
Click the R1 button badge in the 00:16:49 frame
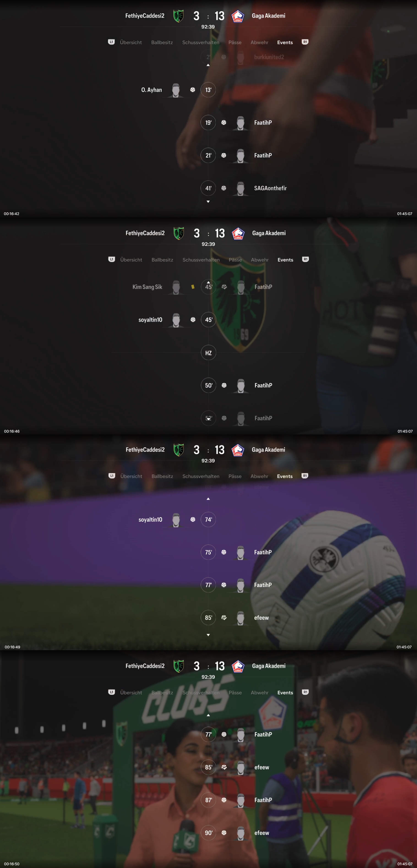(305, 476)
